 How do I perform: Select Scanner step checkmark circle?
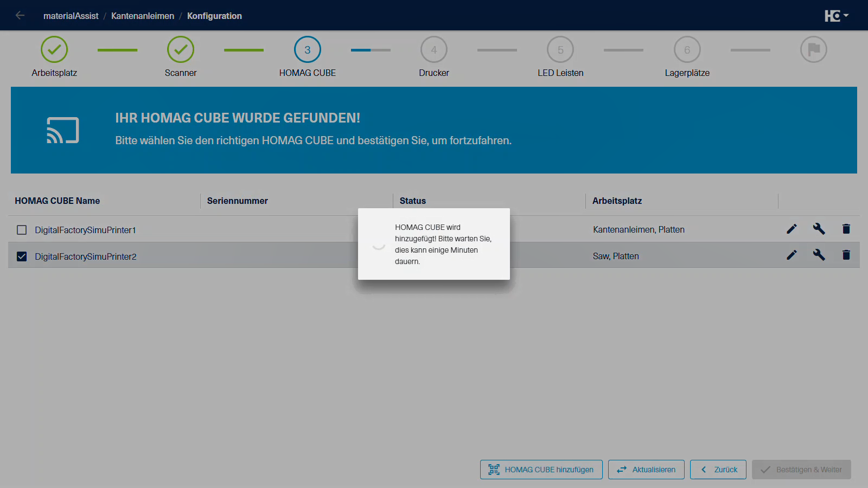tap(181, 49)
